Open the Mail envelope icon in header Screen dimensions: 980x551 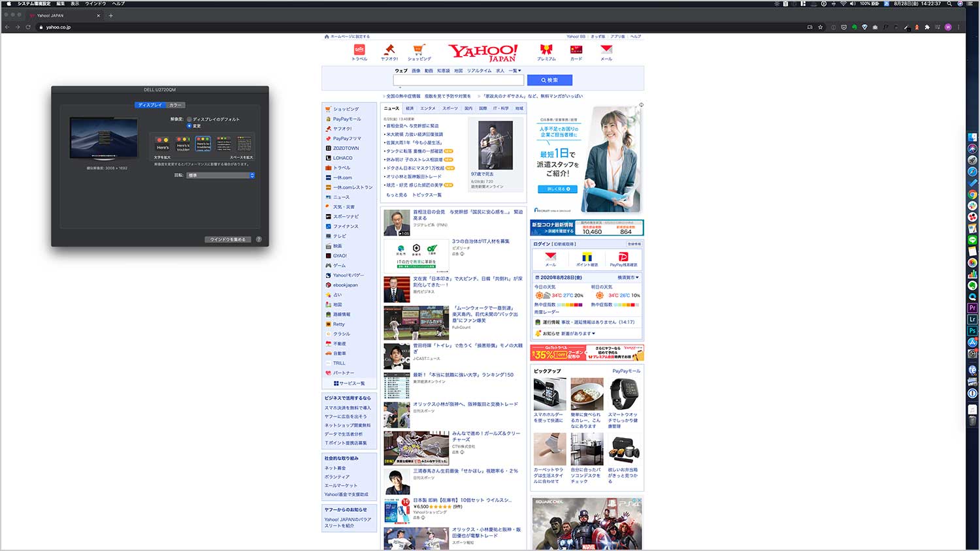(x=606, y=50)
